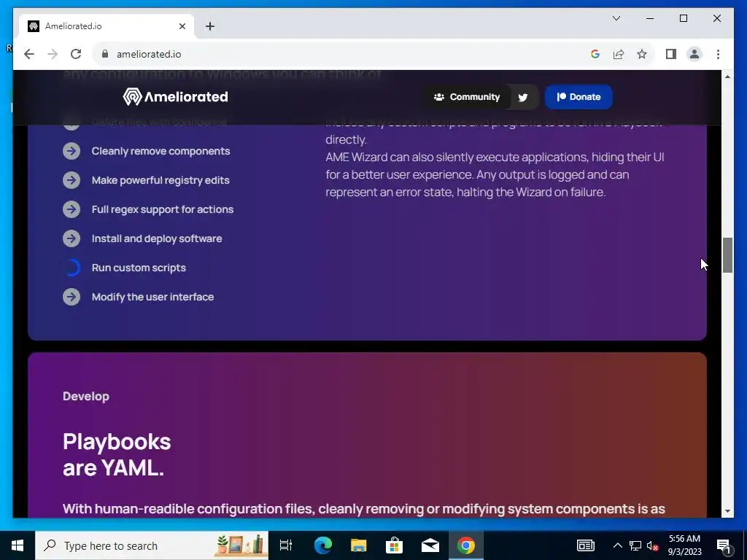Open the News and interests taskbar icon
Viewport: 747px width, 560px height.
coord(586,545)
